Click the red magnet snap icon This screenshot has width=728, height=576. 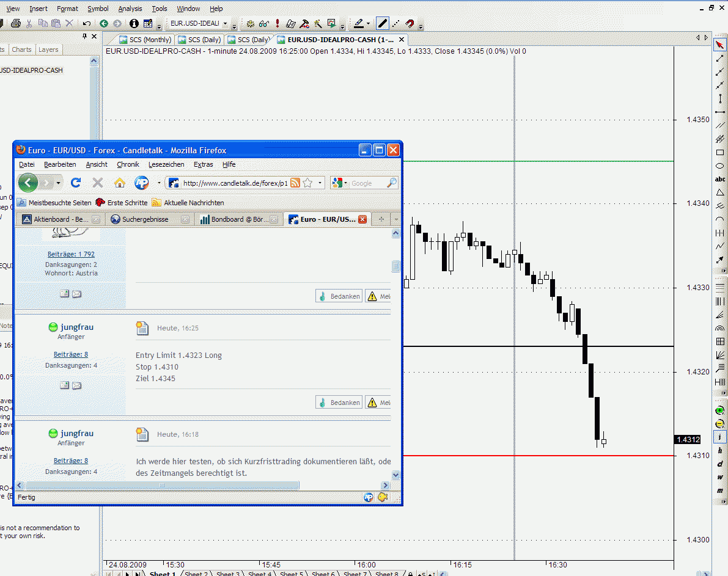410,23
